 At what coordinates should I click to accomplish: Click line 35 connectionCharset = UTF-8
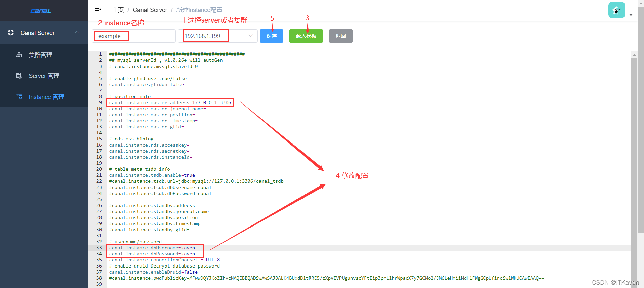pos(164,260)
